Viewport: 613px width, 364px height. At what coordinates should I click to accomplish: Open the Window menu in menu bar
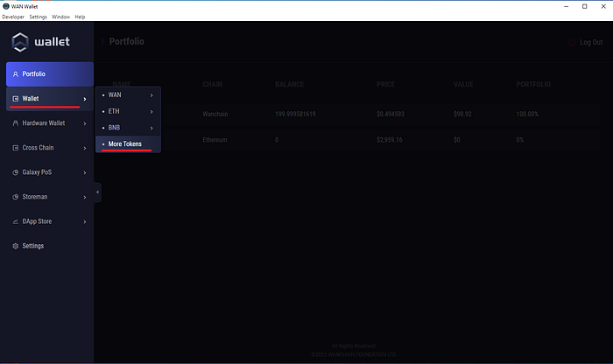(60, 17)
